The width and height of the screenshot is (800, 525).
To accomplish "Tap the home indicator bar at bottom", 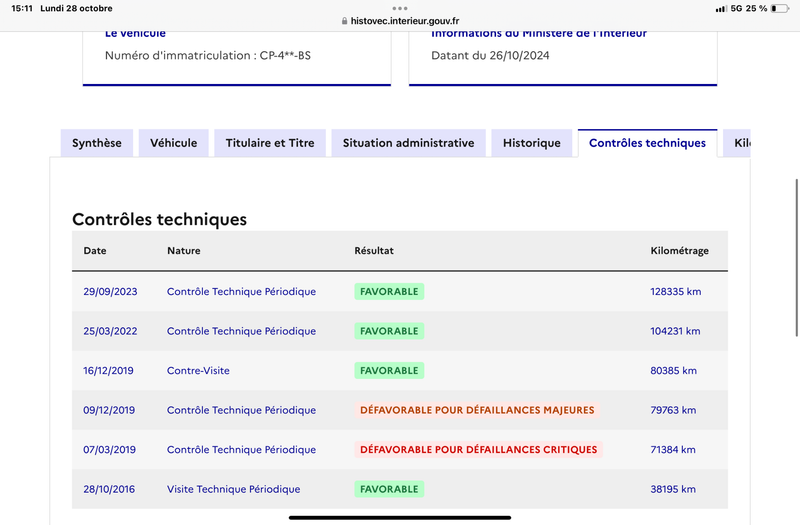I will (400, 517).
